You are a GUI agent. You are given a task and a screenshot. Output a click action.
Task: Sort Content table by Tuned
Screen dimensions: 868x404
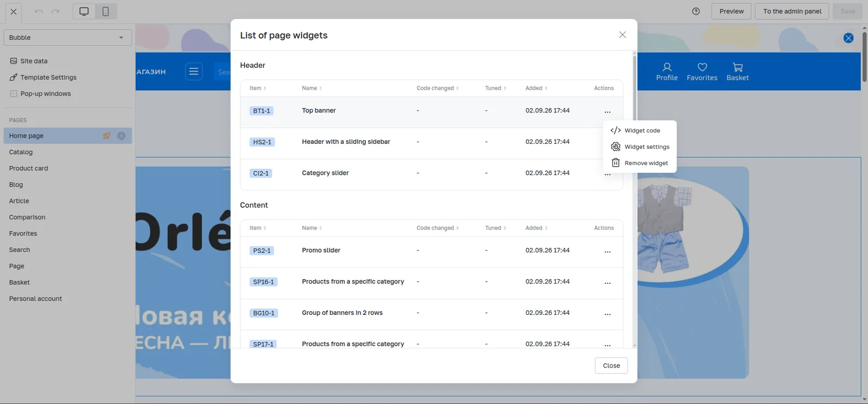pyautogui.click(x=495, y=228)
